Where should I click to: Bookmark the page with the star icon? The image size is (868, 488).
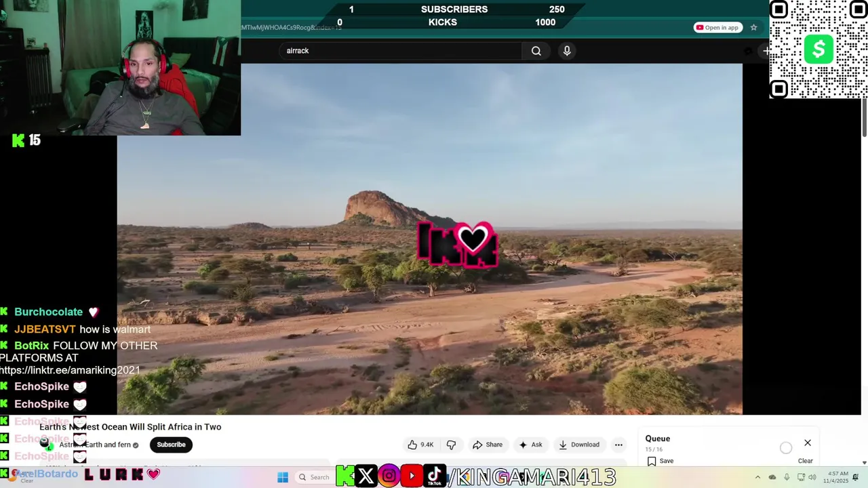point(753,28)
